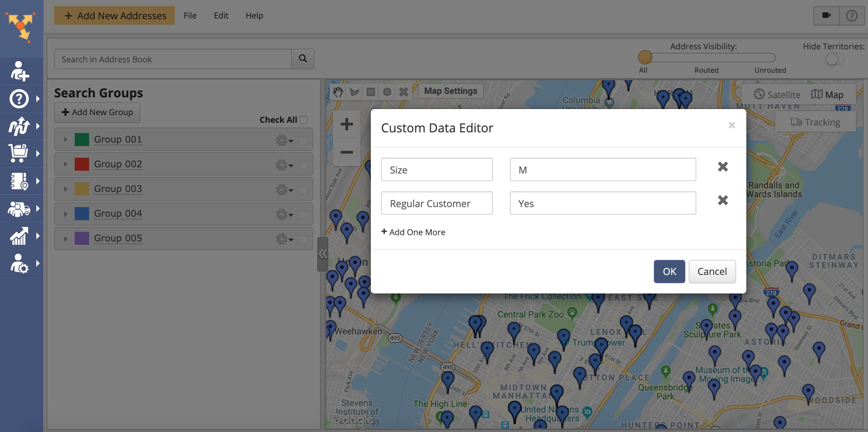
Task: Click the Route4Me logo icon
Action: pos(21,27)
